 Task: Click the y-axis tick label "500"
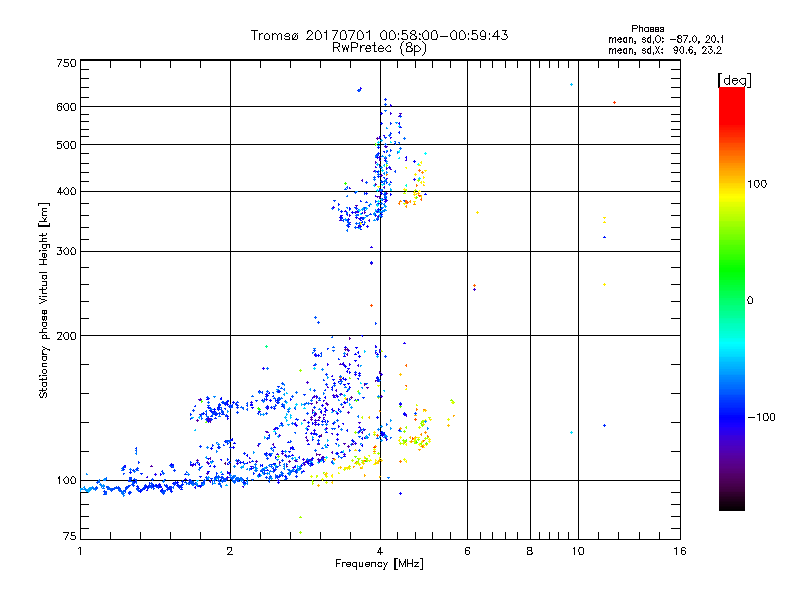66,145
